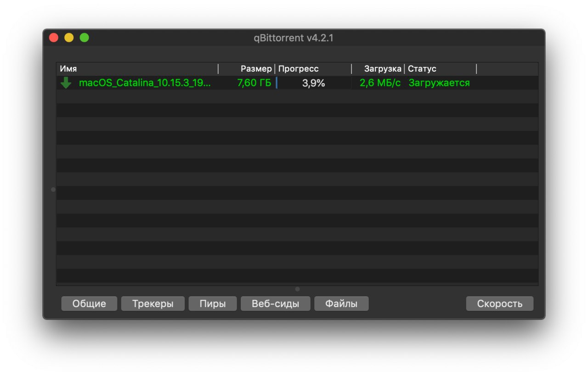Click the Загружается status cell
This screenshot has height=376, width=588.
click(x=439, y=83)
